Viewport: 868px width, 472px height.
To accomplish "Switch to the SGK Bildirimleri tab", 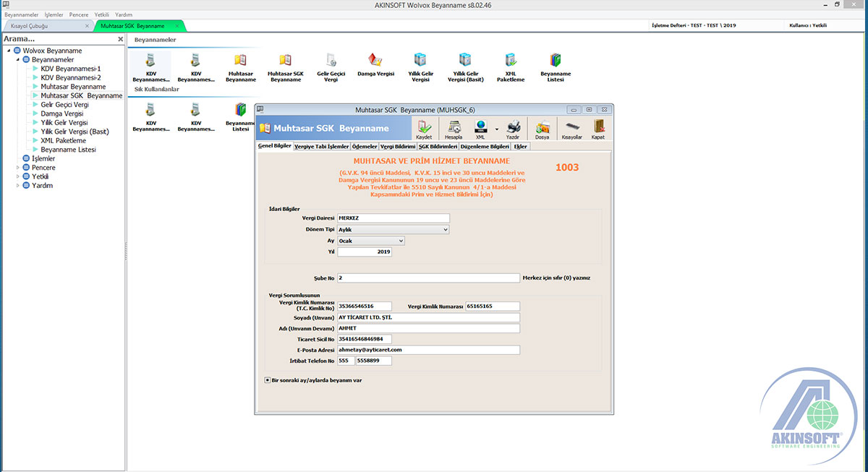I will (438, 146).
